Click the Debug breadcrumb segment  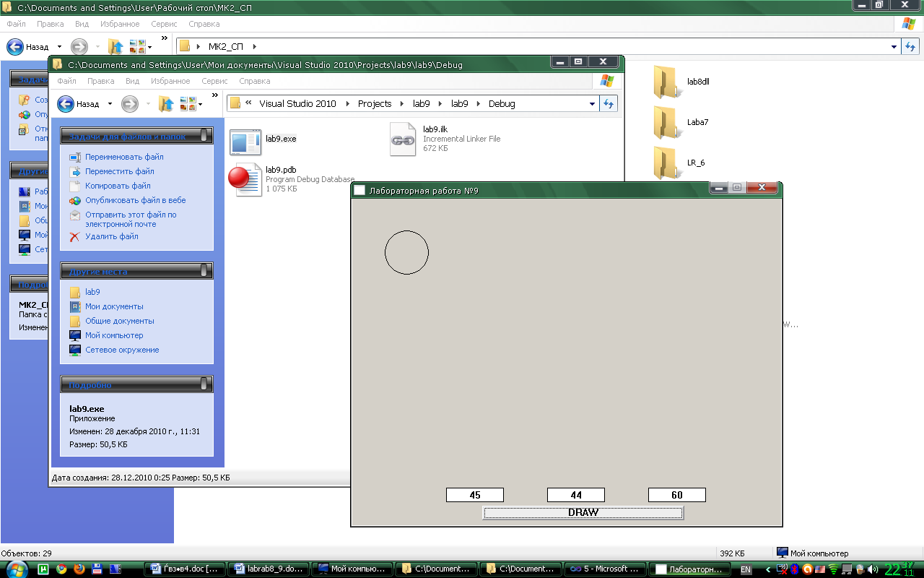[x=502, y=103]
